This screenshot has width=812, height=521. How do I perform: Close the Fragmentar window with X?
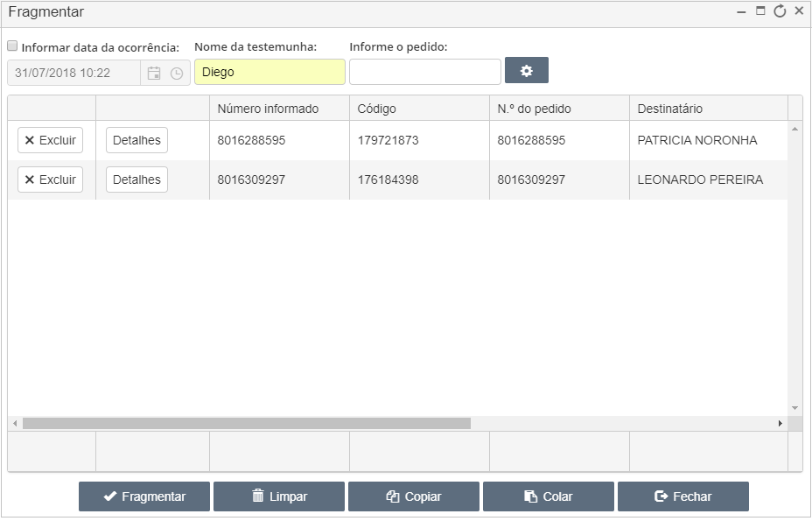point(799,11)
